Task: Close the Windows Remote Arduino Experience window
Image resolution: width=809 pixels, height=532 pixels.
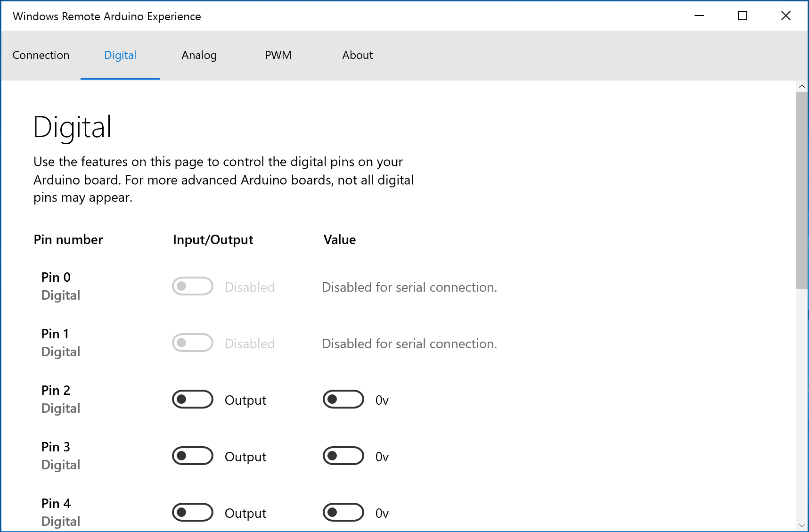Action: pos(786,16)
